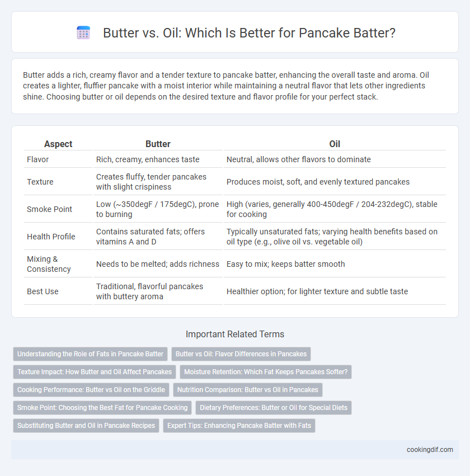Open 'Moisture Retention: Which Fat Keeps Pancakes Softer?'

tap(266, 372)
